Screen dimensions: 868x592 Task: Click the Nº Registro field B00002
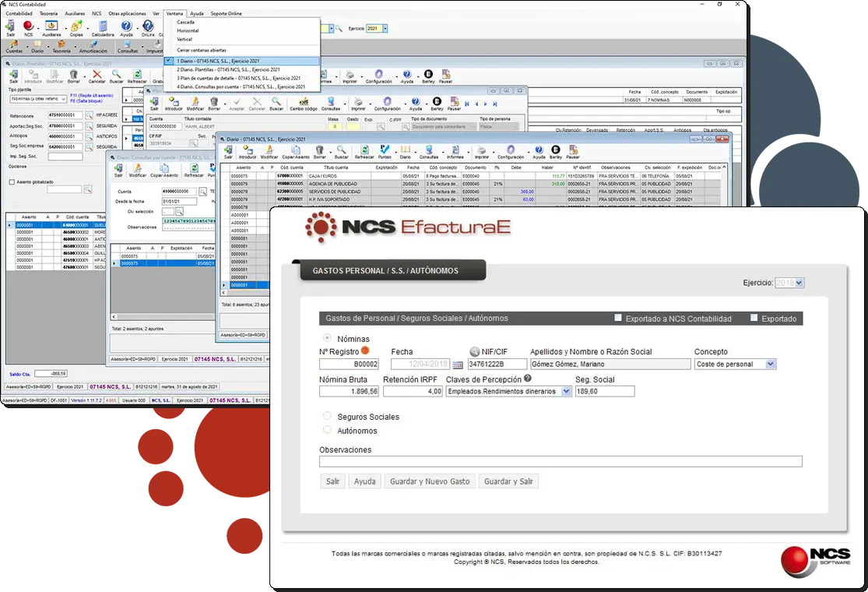350,364
